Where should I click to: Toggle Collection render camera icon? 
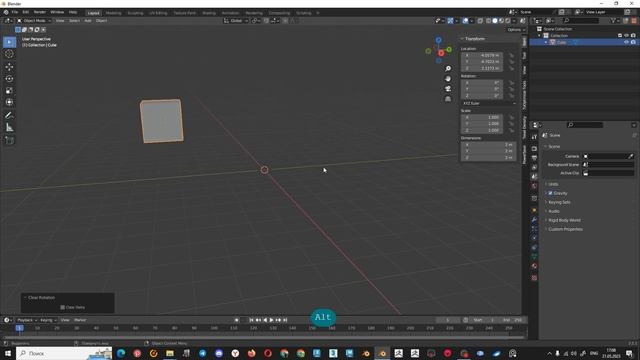[x=633, y=36]
